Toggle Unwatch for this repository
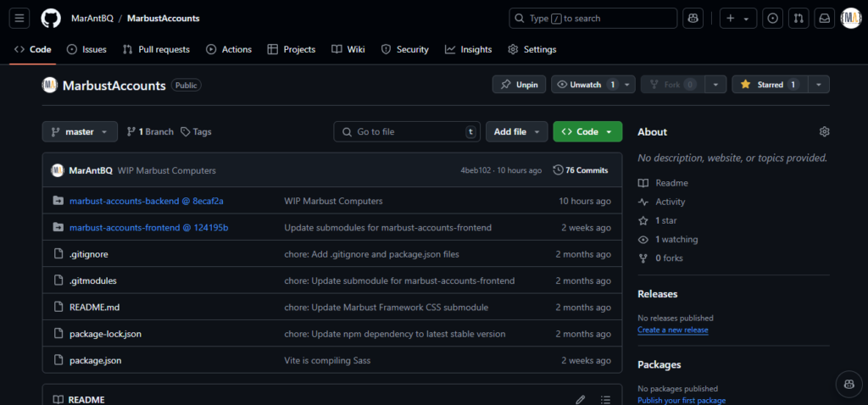 click(x=587, y=85)
